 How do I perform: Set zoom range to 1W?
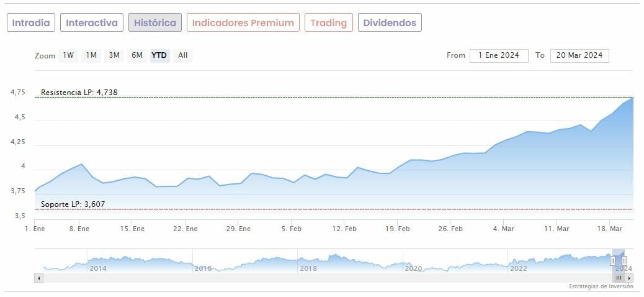[x=68, y=55]
